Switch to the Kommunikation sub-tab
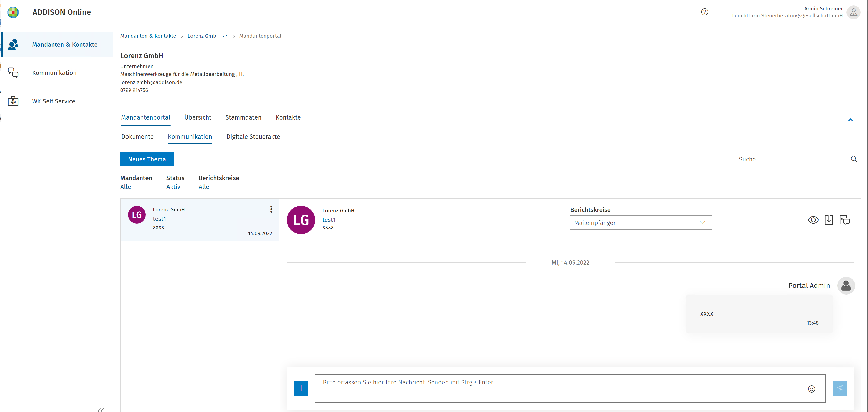The height and width of the screenshot is (412, 868). click(x=190, y=136)
